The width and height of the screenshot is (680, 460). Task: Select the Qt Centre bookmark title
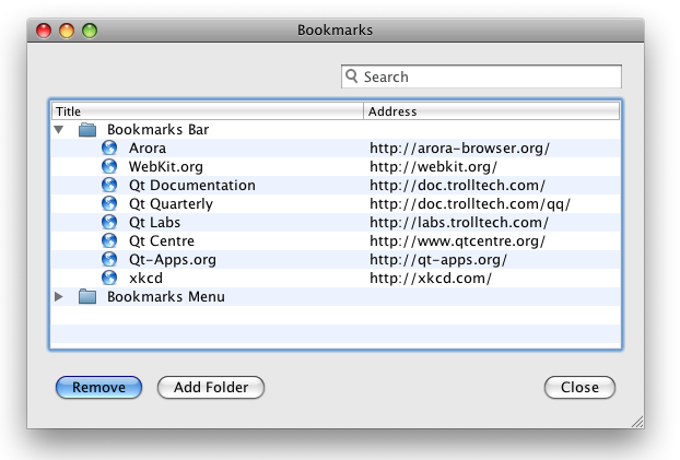pyautogui.click(x=162, y=241)
